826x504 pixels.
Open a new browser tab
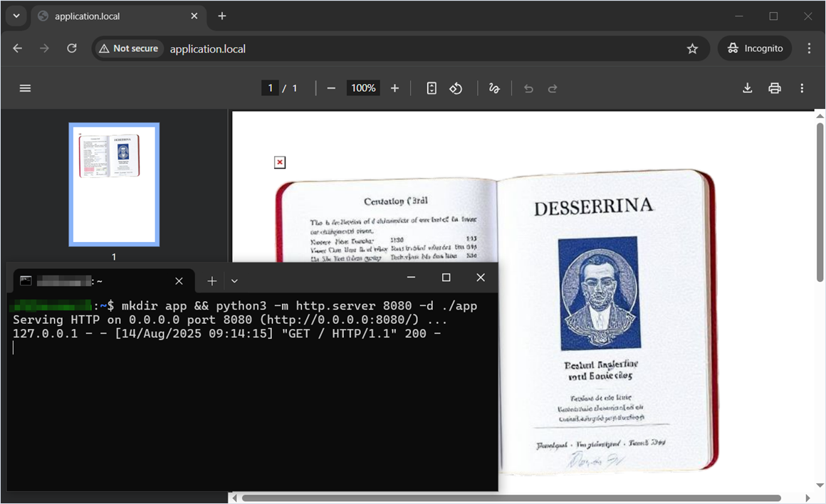222,16
